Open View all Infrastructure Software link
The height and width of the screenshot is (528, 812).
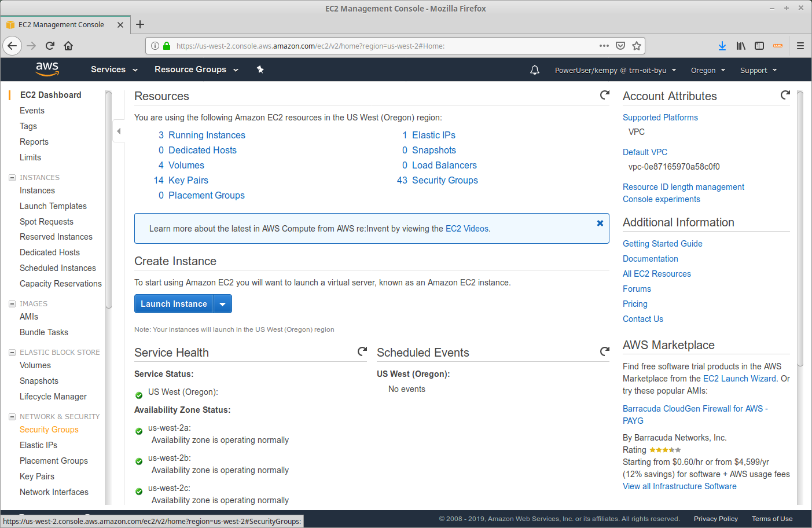tap(679, 486)
